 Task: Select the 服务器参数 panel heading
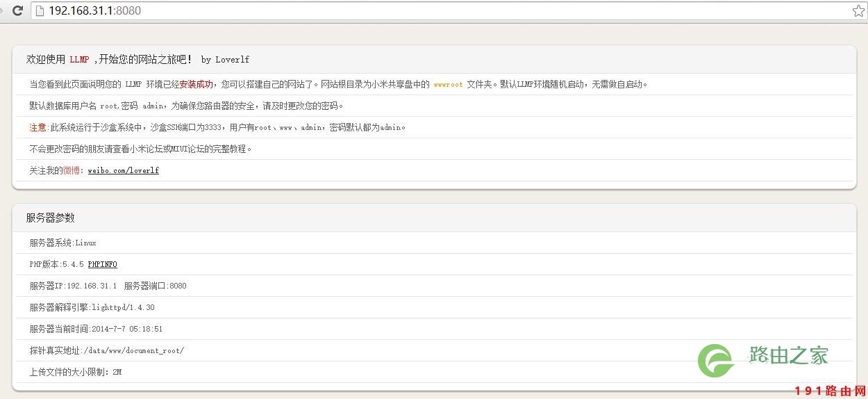point(50,218)
